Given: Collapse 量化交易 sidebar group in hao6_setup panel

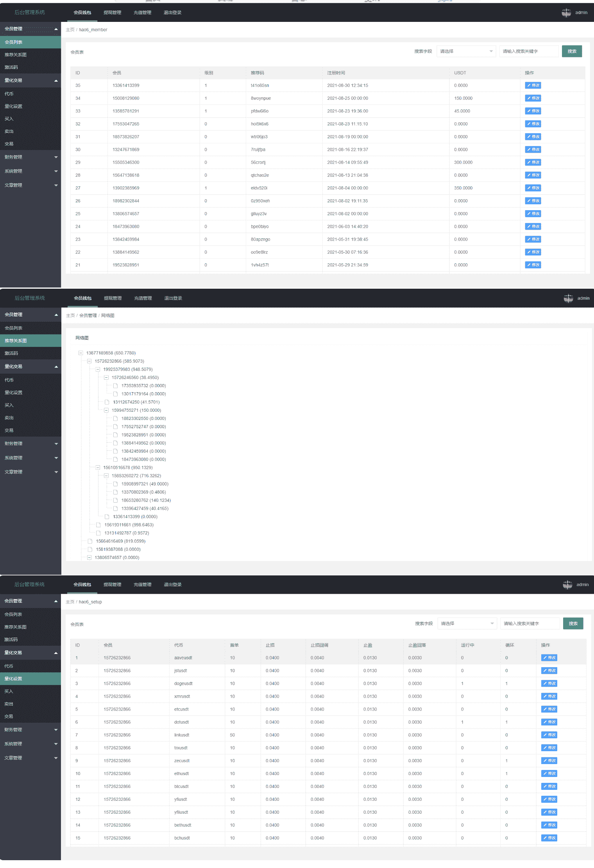Looking at the screenshot, I should [30, 653].
